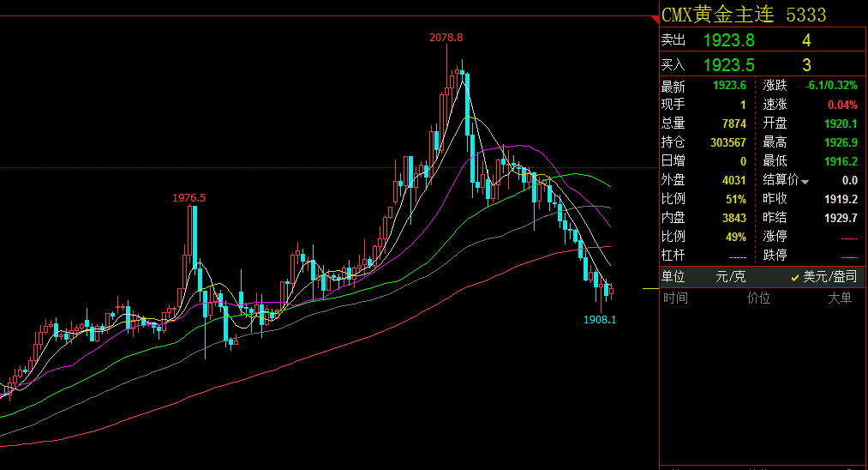868x470 pixels.
Task: Click the 2078.8 high price label on chart
Action: point(446,38)
